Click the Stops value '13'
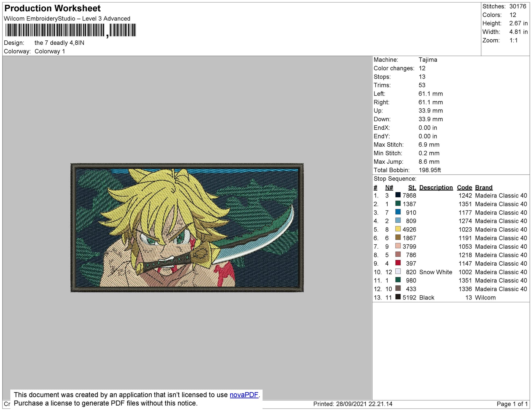Screen dimensions: 532x411 422,77
